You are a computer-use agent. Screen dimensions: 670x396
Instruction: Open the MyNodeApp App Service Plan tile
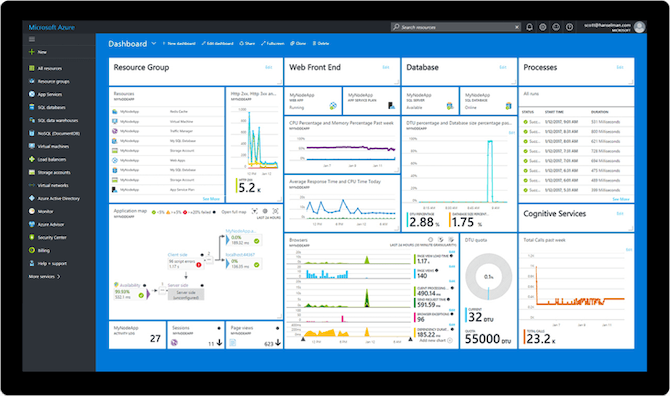[x=371, y=101]
